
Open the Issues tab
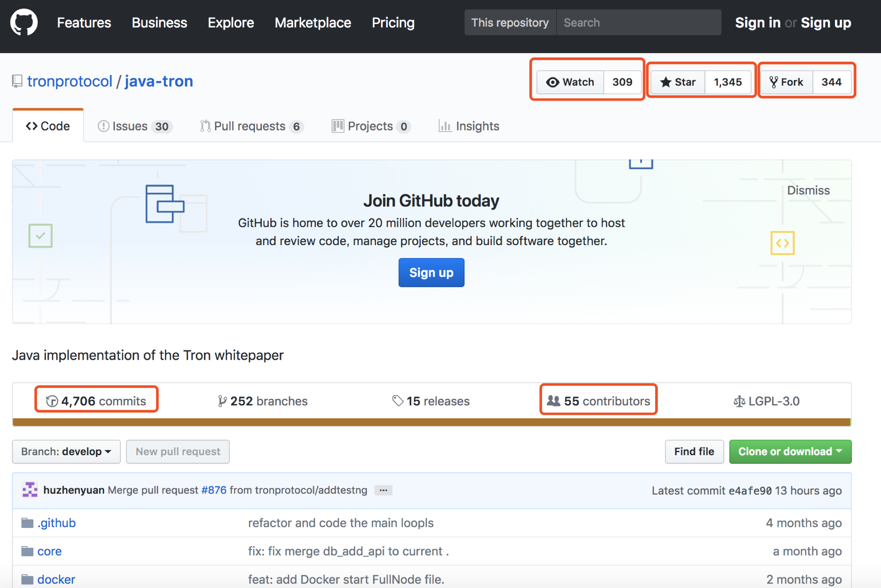tap(135, 126)
